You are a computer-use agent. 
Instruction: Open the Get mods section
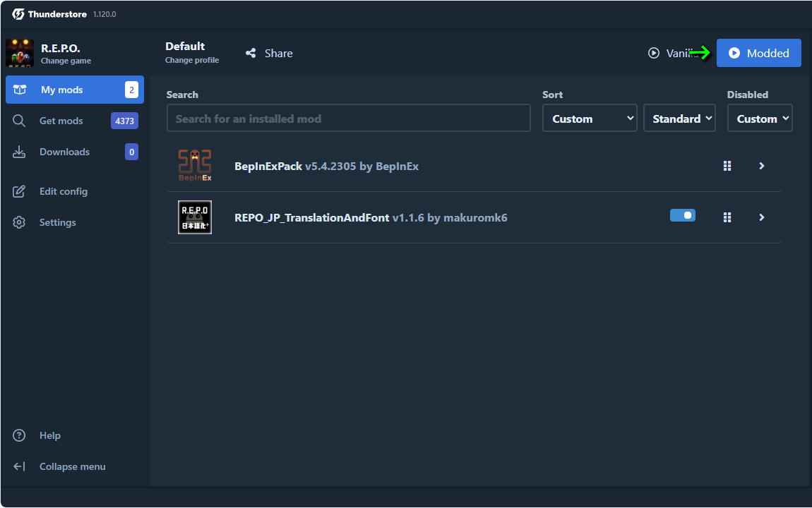click(75, 121)
